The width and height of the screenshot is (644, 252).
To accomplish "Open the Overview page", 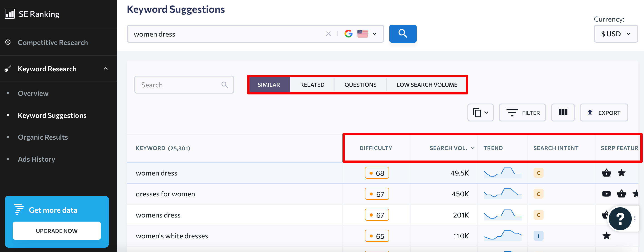I will coord(33,93).
